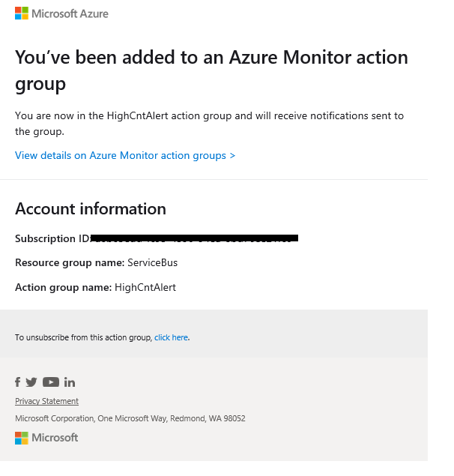Open the YouTube social icon
454x476 pixels.
click(51, 382)
